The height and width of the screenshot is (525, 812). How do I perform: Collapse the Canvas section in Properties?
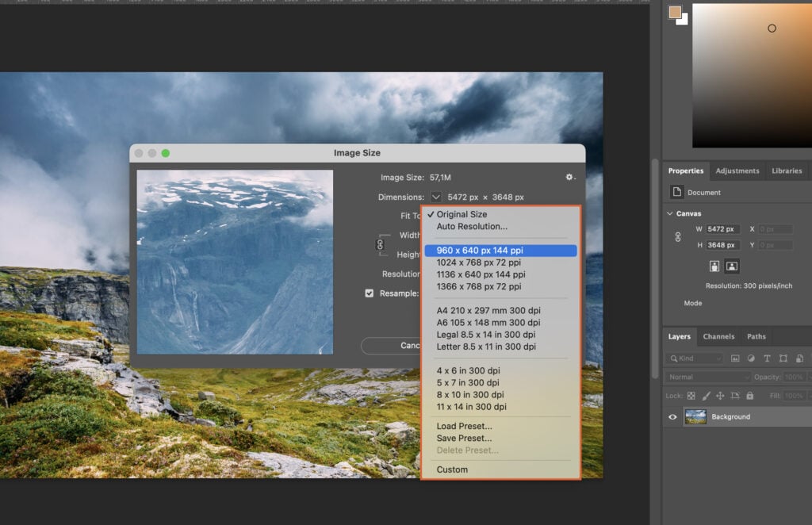tap(668, 213)
